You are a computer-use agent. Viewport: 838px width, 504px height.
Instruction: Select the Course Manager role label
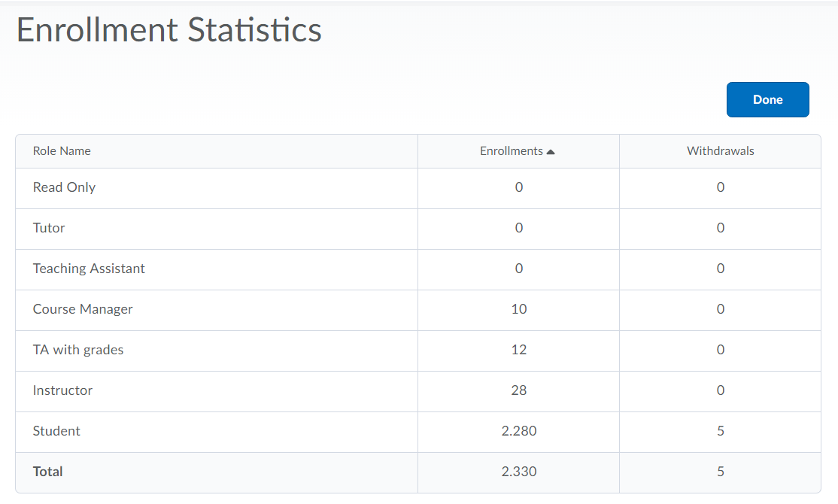click(x=83, y=309)
